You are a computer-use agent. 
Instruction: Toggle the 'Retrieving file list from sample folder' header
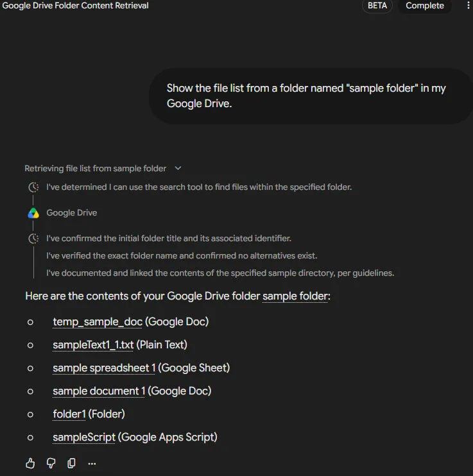tap(103, 168)
